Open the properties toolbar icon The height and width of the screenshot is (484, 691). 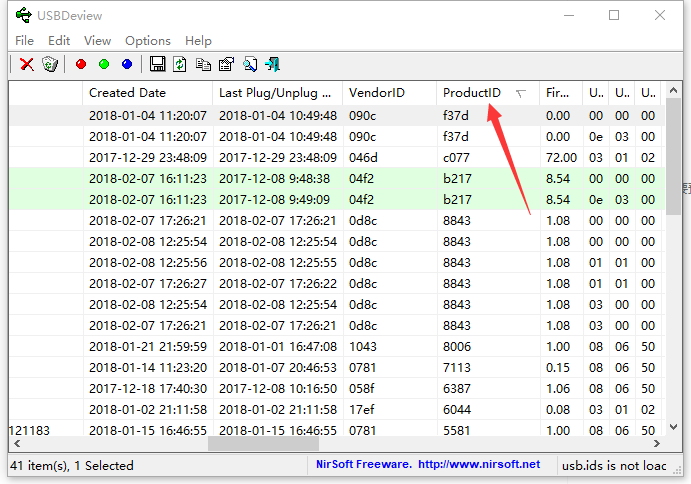(x=226, y=64)
